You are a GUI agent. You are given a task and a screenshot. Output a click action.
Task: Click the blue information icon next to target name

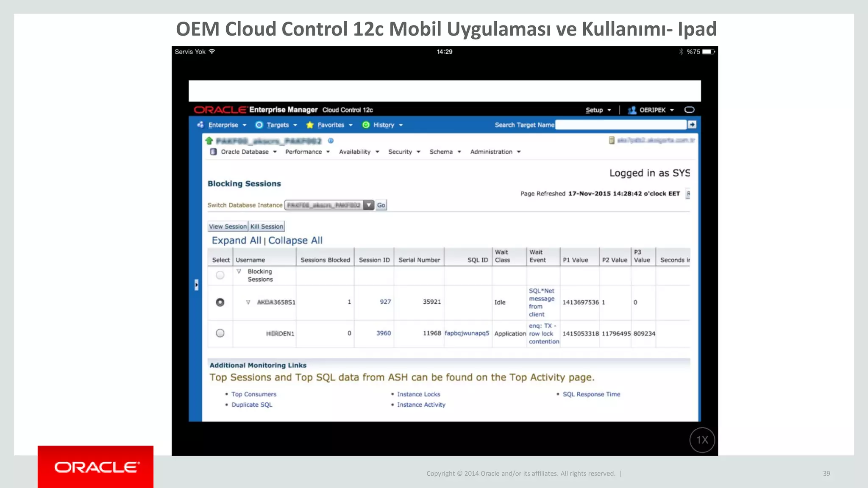pos(331,141)
